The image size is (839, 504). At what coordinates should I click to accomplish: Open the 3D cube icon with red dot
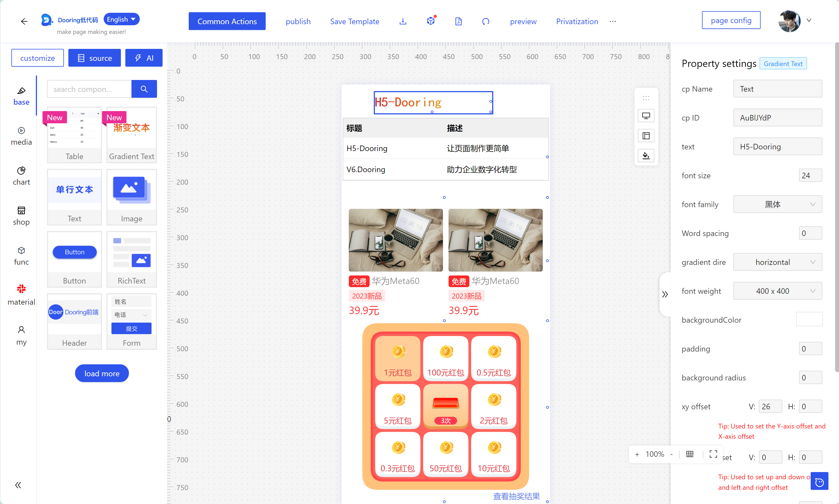(430, 21)
